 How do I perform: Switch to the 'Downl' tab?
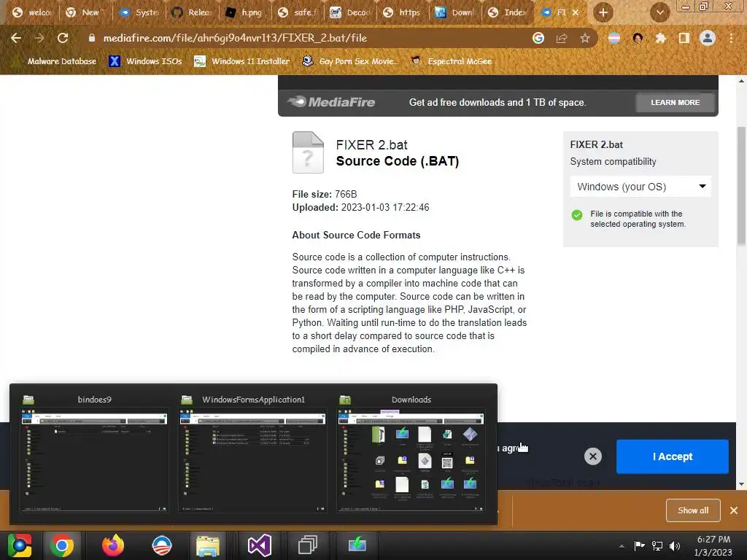click(456, 12)
